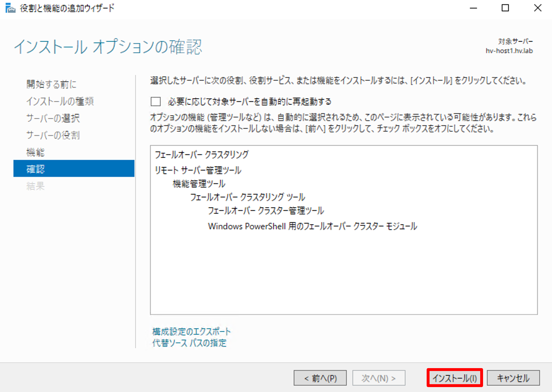The height and width of the screenshot is (392, 552).
Task: Click the hv-host1.hv.lab server name
Action: point(509,51)
